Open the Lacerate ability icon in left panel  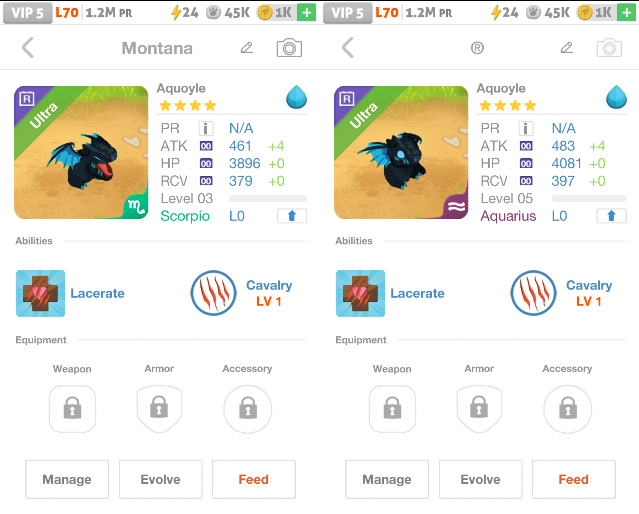pyautogui.click(x=40, y=293)
